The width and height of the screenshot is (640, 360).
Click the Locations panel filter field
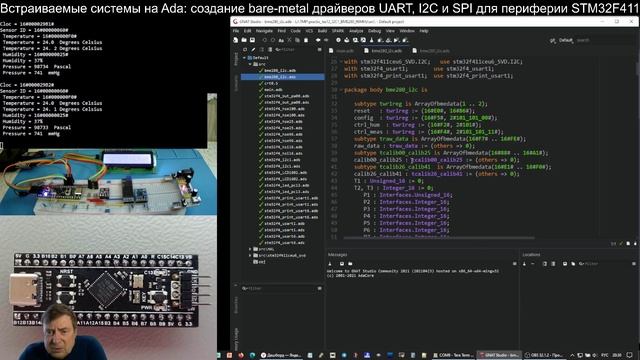[604, 264]
